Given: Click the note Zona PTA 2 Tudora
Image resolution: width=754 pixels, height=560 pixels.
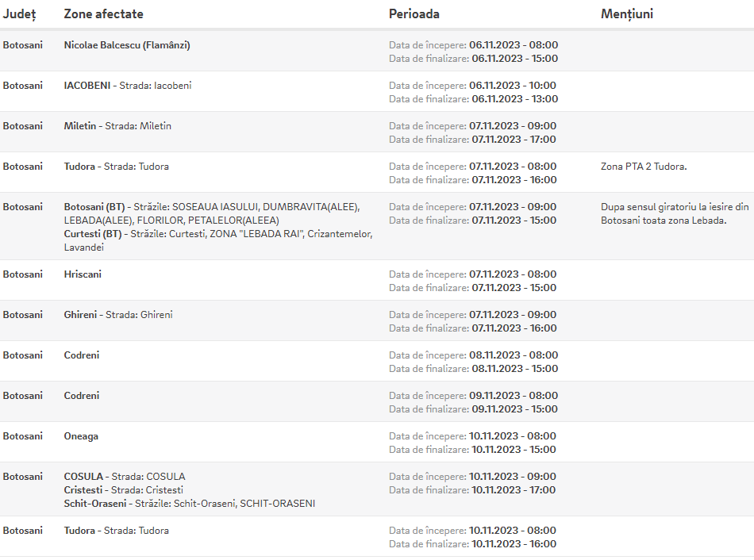Looking at the screenshot, I should tap(644, 167).
